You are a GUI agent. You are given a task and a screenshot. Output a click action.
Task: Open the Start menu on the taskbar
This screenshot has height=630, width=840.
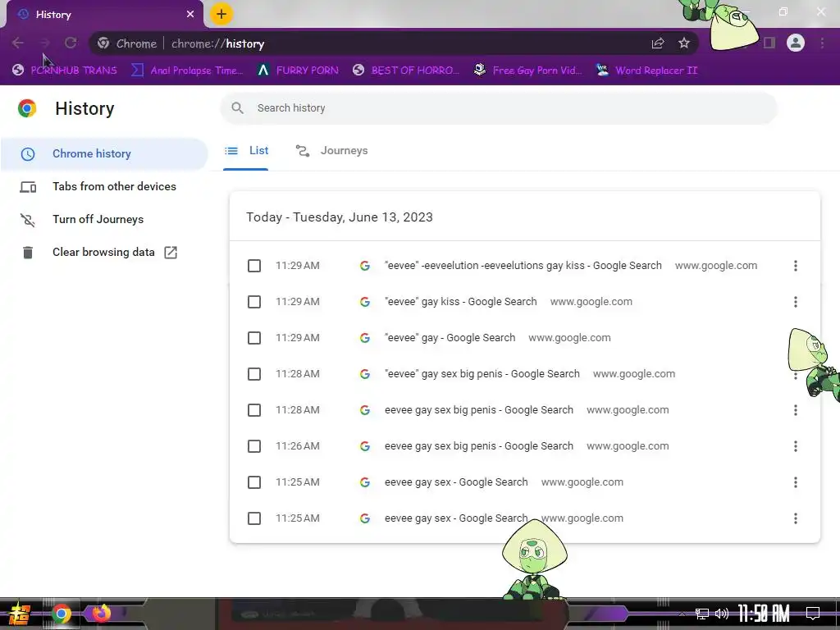pos(20,614)
